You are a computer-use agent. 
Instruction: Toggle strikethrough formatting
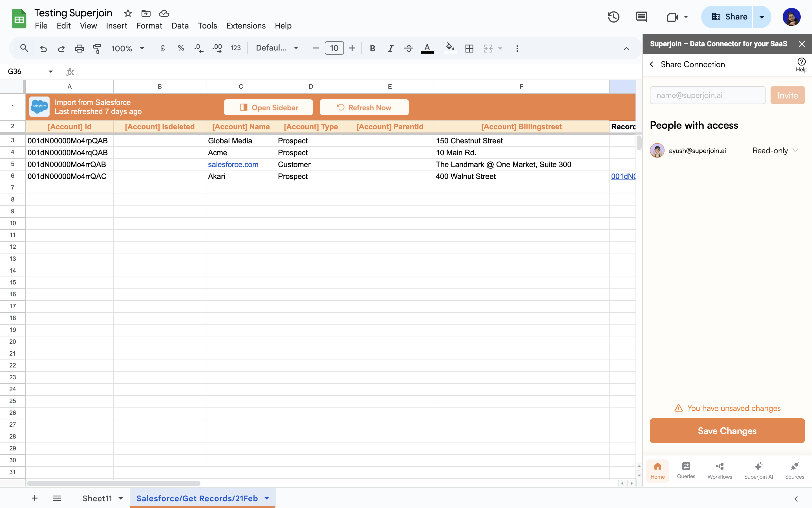409,48
